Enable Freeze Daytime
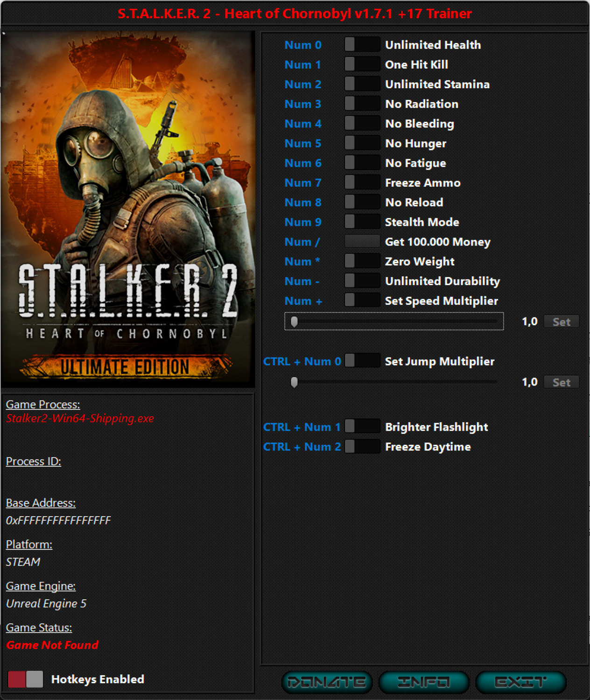The width and height of the screenshot is (590, 700). coord(362,446)
